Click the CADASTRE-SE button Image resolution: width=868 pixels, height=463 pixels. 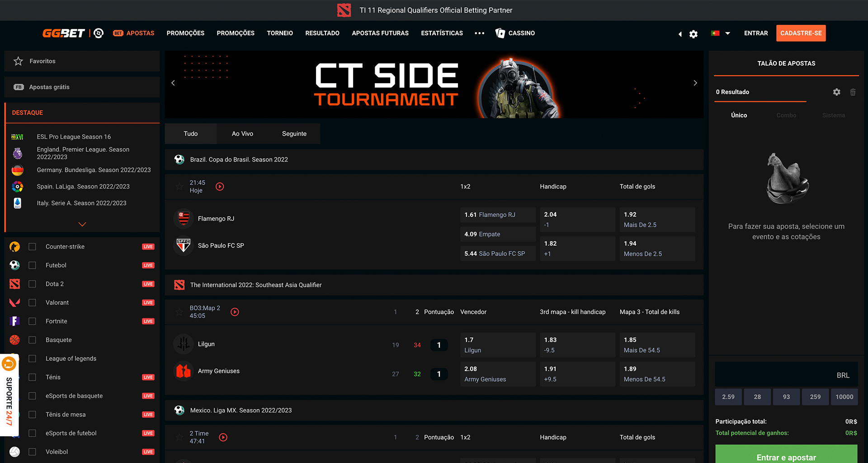(801, 33)
